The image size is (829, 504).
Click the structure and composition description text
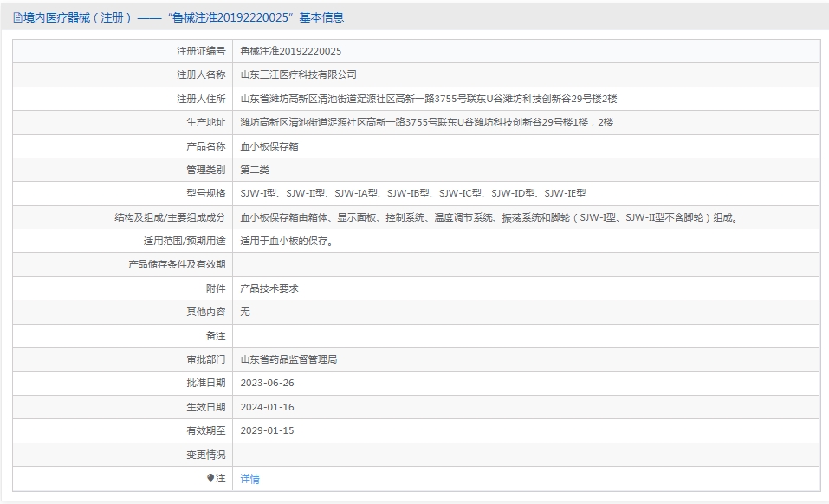point(490,217)
